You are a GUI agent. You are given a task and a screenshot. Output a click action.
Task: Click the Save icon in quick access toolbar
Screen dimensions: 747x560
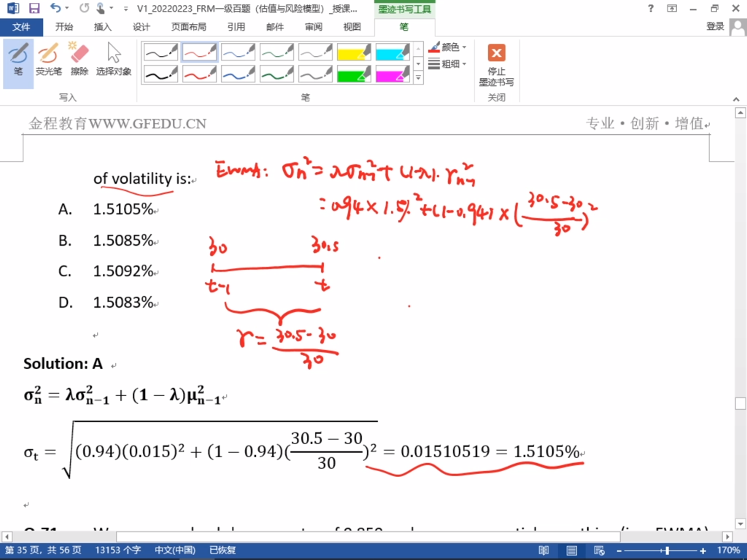coord(34,9)
